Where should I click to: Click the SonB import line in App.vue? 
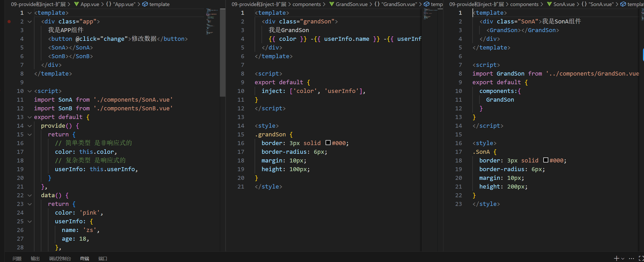click(x=103, y=108)
